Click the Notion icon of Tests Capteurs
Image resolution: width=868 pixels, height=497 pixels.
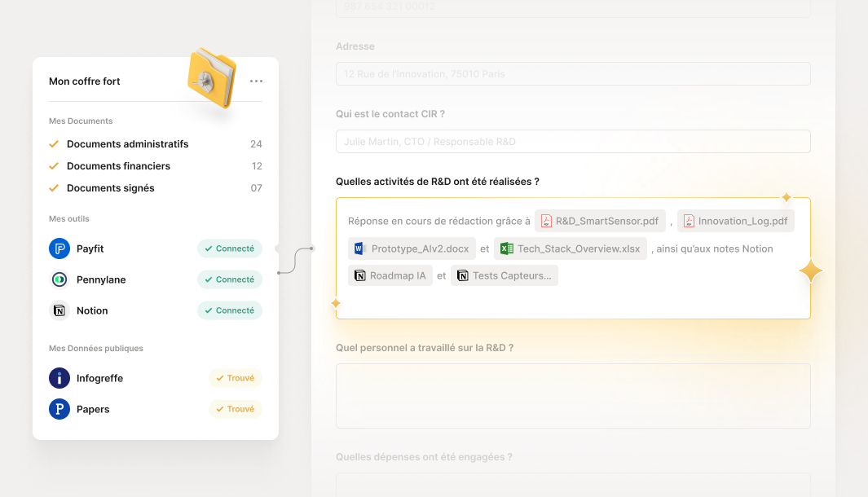(463, 275)
